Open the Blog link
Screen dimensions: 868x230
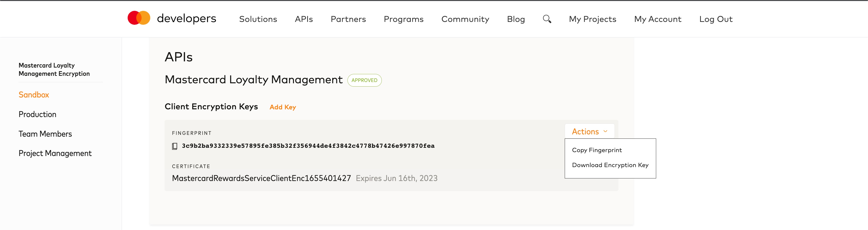516,19
